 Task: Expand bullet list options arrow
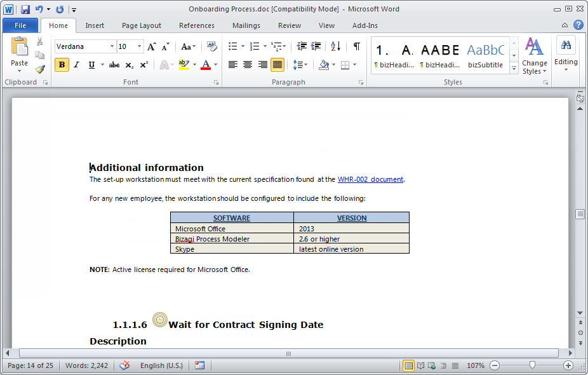click(x=243, y=46)
